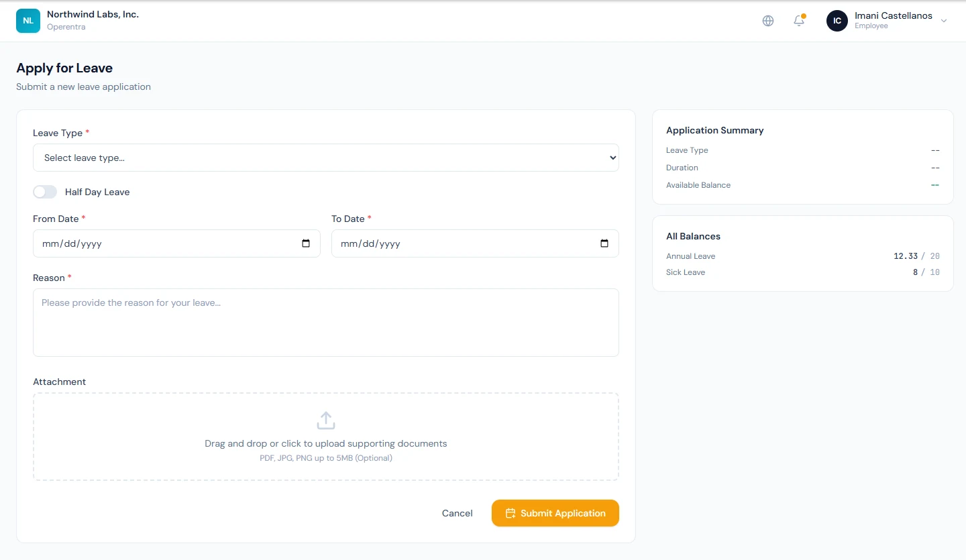Click the calendar icon on Submit Application
This screenshot has width=966, height=560.
coord(511,513)
